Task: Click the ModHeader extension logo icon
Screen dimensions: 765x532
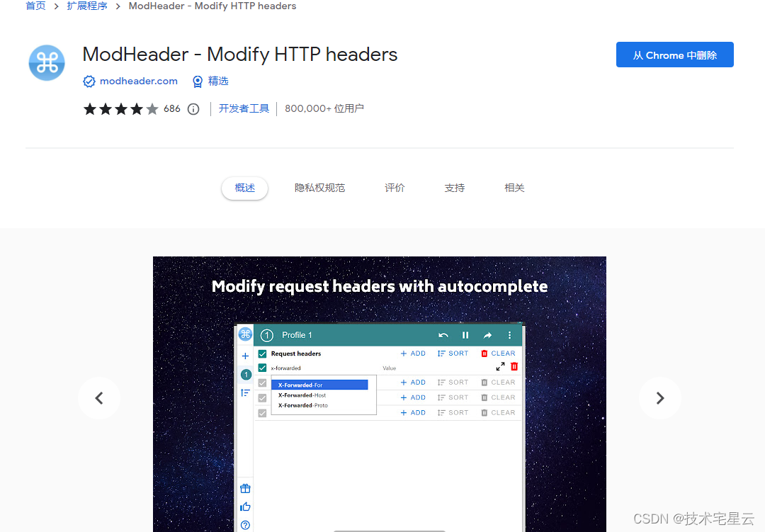Action: pos(47,63)
